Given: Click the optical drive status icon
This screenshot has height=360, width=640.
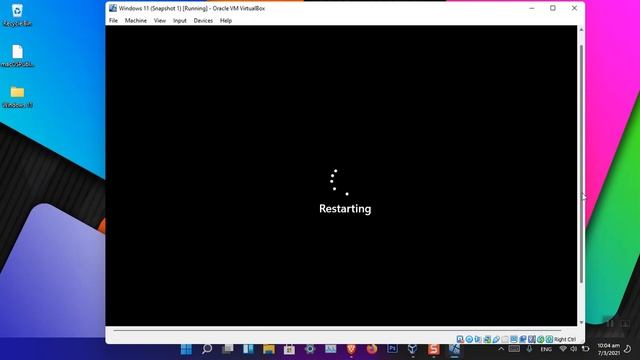Looking at the screenshot, I should [x=469, y=339].
